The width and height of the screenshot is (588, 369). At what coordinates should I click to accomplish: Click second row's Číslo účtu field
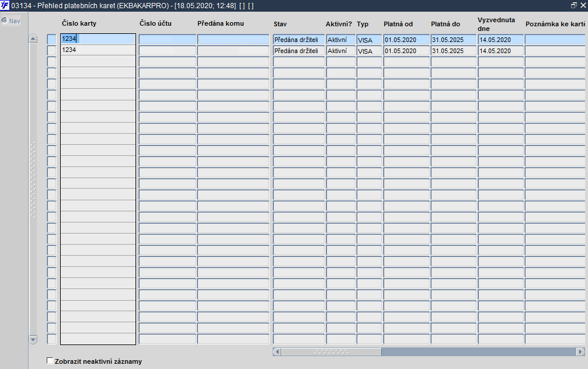[x=167, y=51]
